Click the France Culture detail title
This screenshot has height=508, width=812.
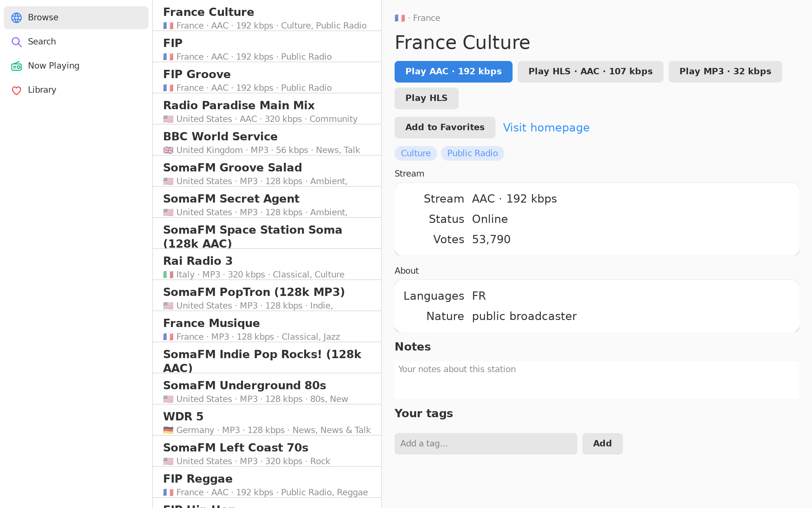coord(462,43)
